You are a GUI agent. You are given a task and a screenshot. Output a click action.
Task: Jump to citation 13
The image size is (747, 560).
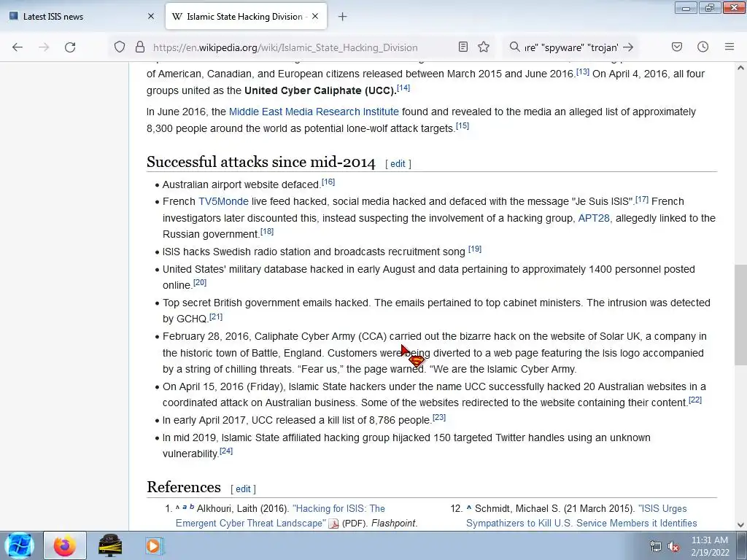pyautogui.click(x=583, y=72)
